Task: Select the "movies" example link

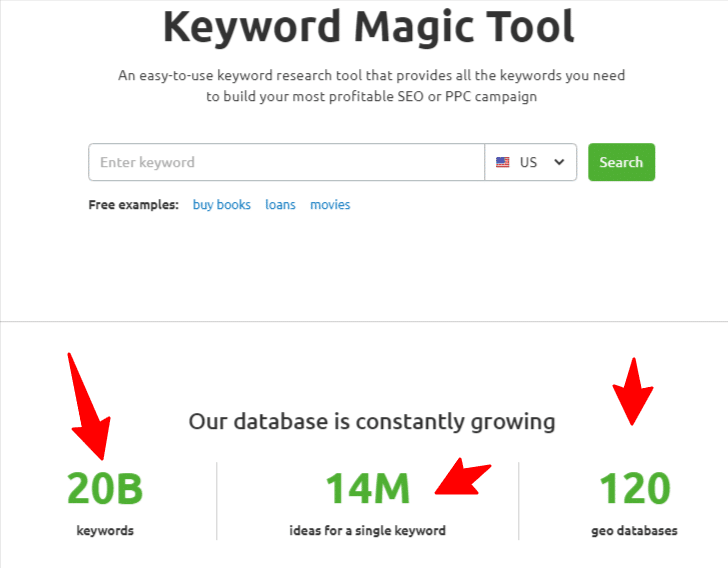Action: point(330,205)
